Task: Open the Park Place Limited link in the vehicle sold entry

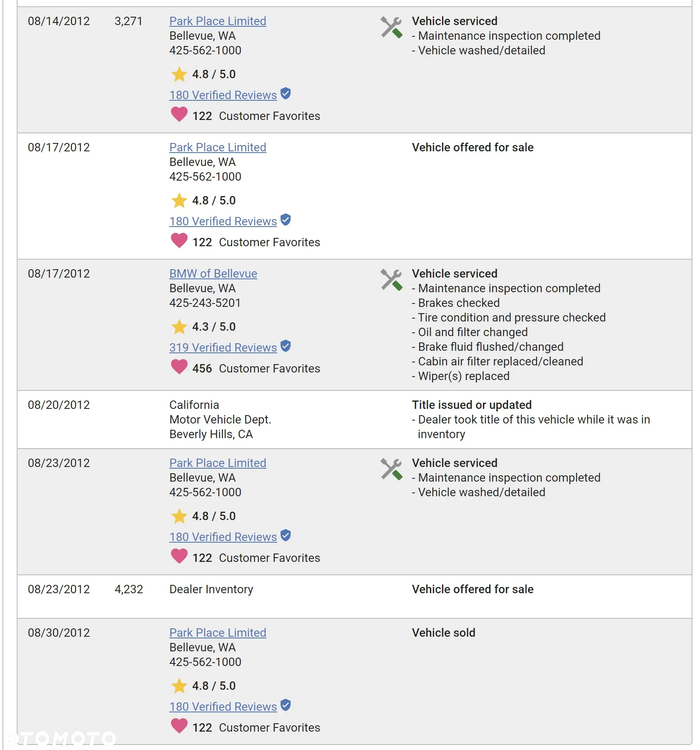Action: tap(217, 633)
